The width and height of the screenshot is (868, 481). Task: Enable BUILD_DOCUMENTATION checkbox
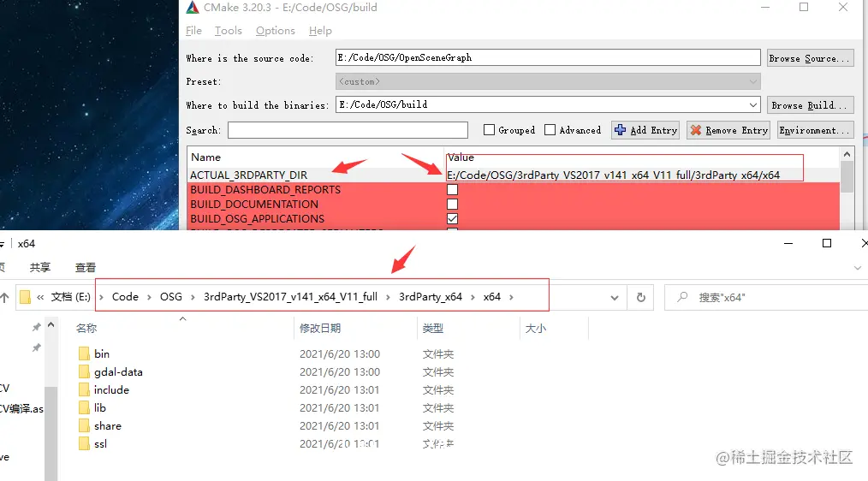point(452,205)
